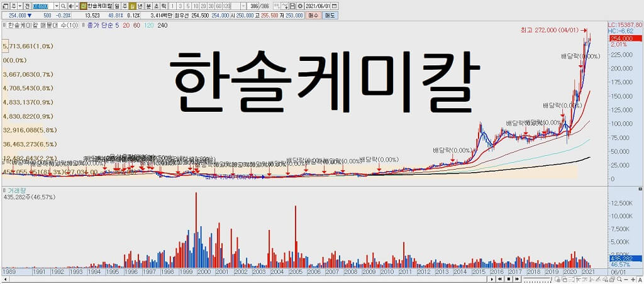Select the 1 interval button
This screenshot has width=644, height=284.
click(172, 6)
